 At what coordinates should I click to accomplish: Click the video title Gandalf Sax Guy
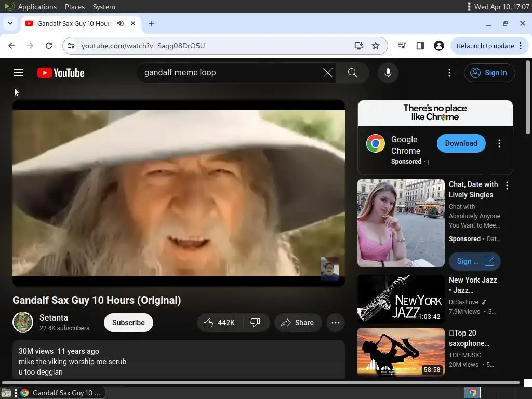(97, 300)
